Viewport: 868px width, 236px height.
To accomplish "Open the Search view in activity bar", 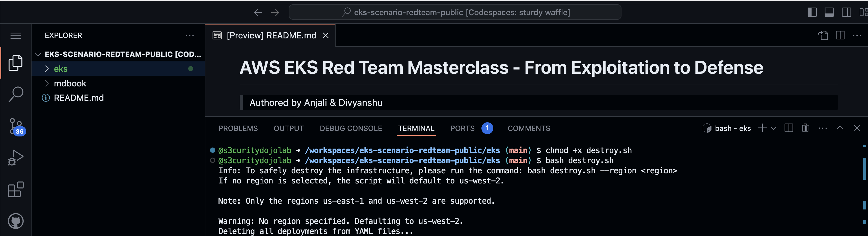I will click(x=15, y=94).
